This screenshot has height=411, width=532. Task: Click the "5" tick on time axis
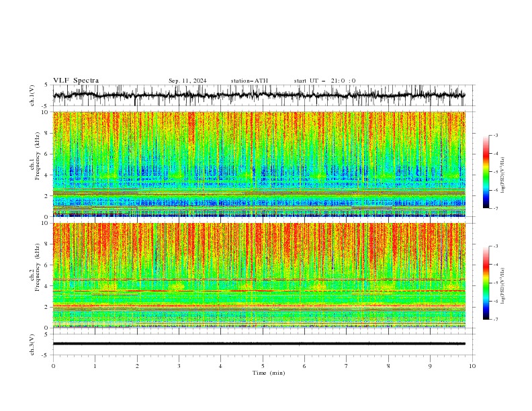tap(263, 366)
